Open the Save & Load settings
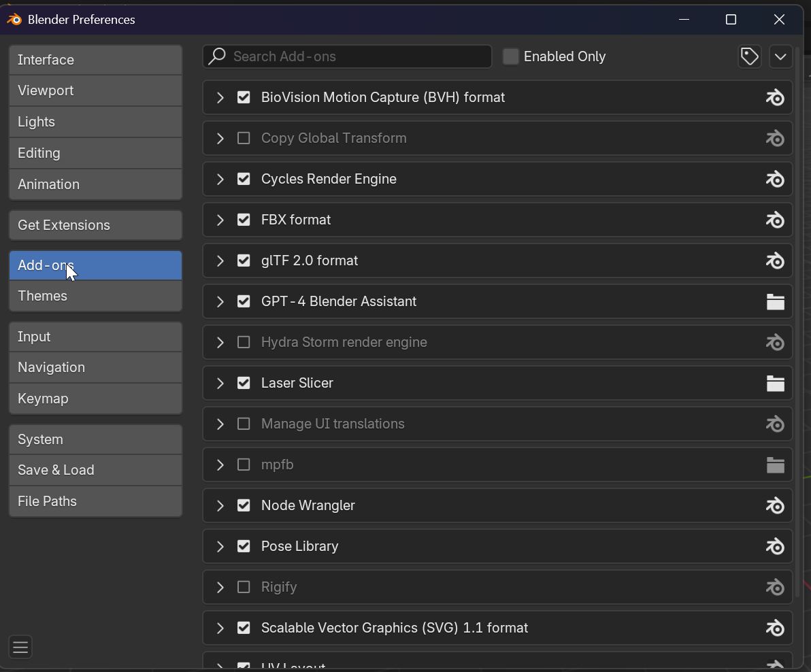811x672 pixels. point(95,469)
